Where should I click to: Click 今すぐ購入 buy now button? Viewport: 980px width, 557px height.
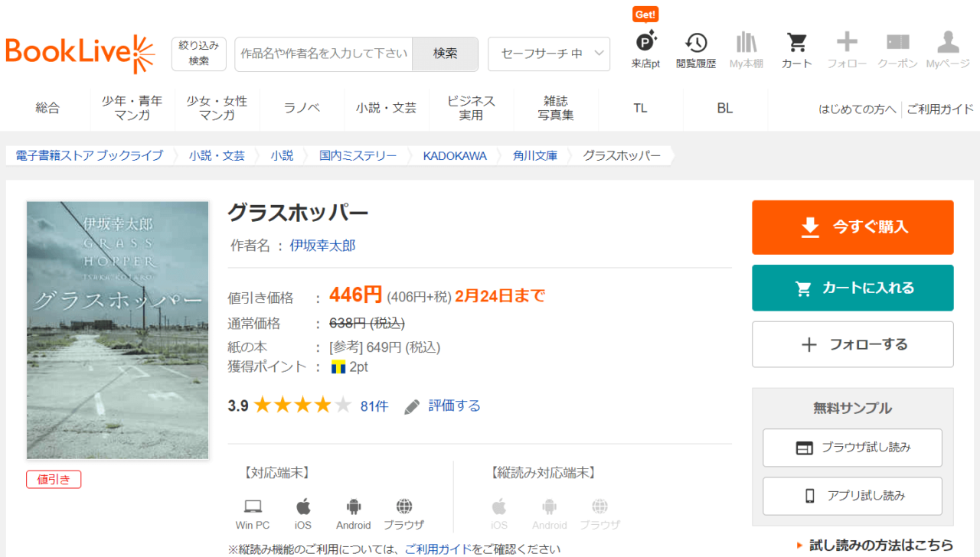(853, 227)
